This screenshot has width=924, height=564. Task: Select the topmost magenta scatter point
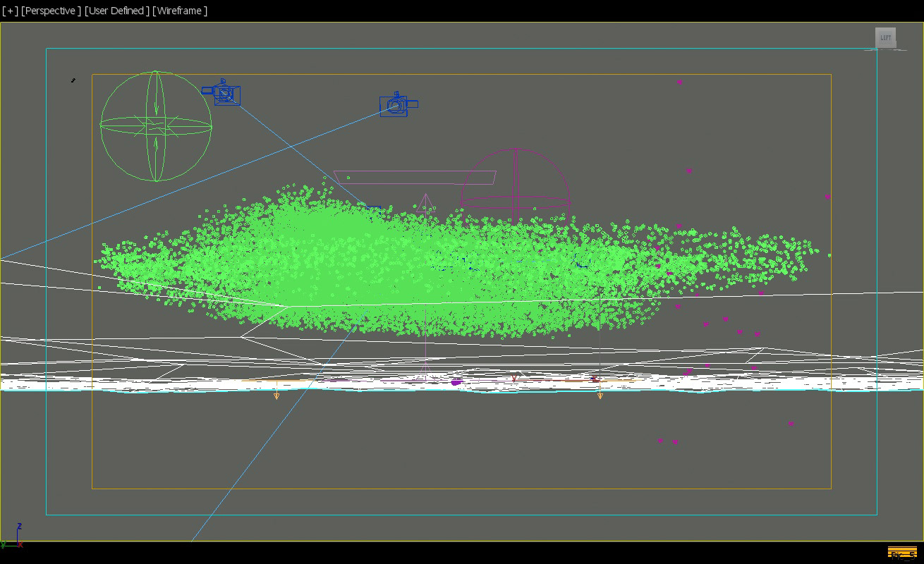pyautogui.click(x=679, y=82)
